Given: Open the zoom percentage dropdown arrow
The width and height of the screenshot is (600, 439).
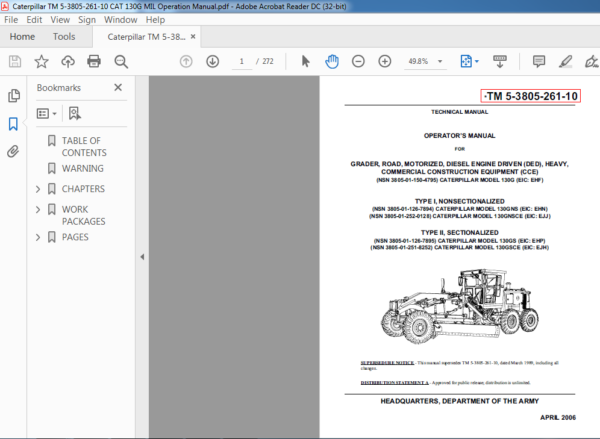Looking at the screenshot, I should (x=440, y=61).
